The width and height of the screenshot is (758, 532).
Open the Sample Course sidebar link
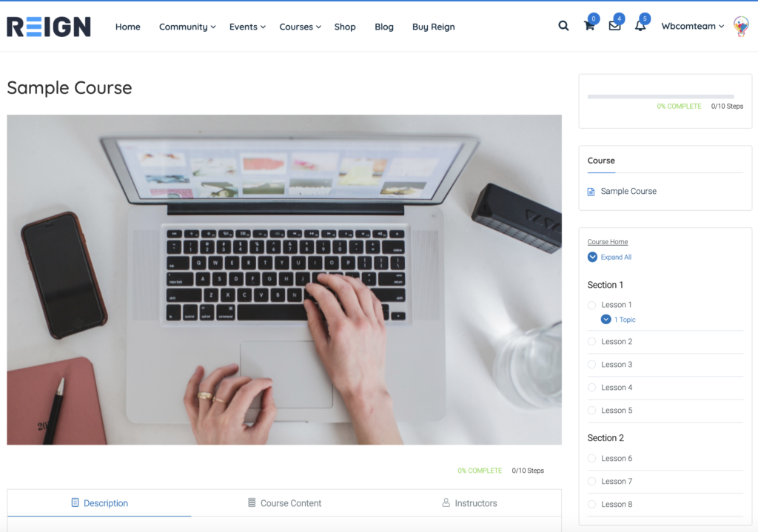pyautogui.click(x=628, y=192)
